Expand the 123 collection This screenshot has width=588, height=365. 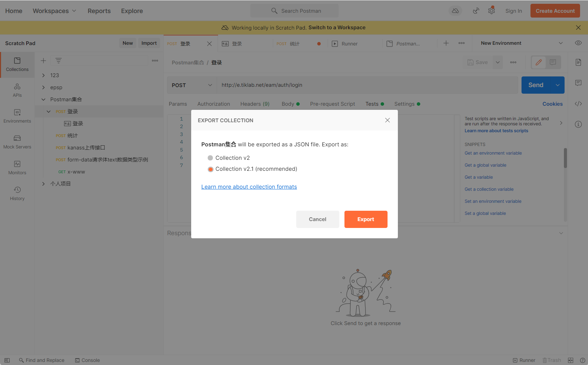43,75
